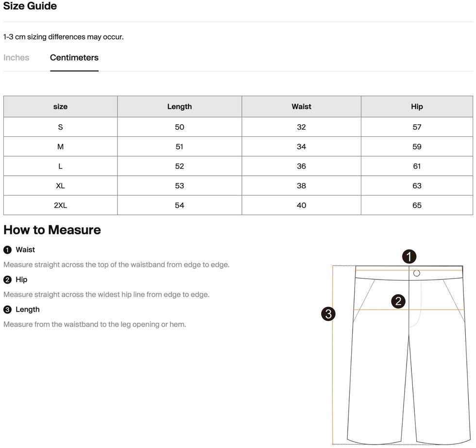The image size is (476, 448).
Task: Select the size S row label
Action: [60, 127]
